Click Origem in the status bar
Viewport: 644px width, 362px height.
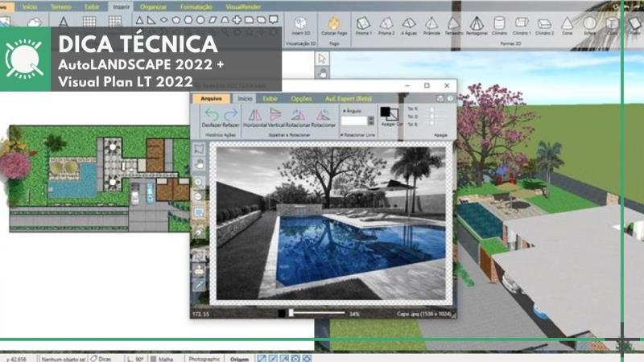point(239,359)
